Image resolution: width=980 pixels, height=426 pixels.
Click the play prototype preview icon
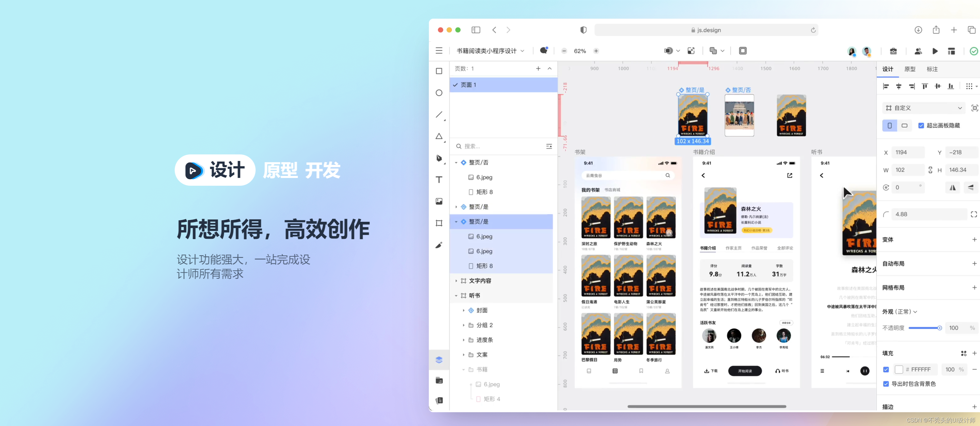(x=935, y=51)
